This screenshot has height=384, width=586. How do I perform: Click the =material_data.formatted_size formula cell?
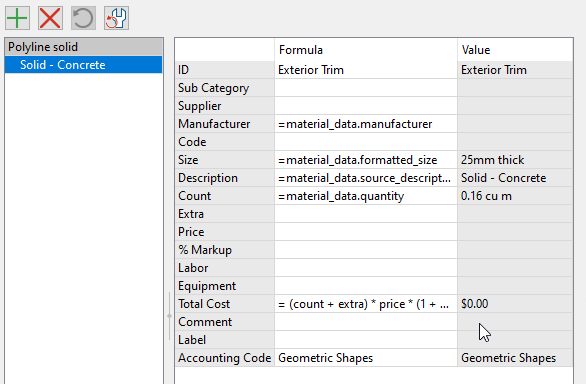point(366,160)
